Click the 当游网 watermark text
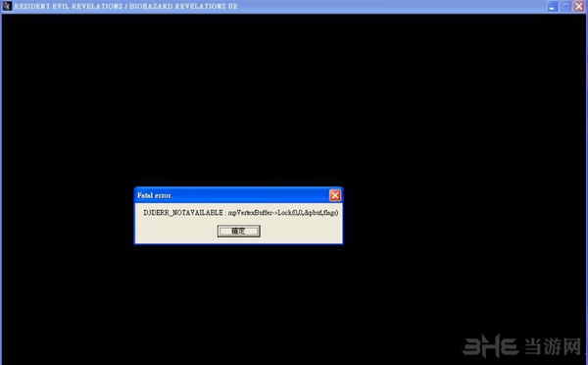The width and height of the screenshot is (588, 365). point(553,346)
